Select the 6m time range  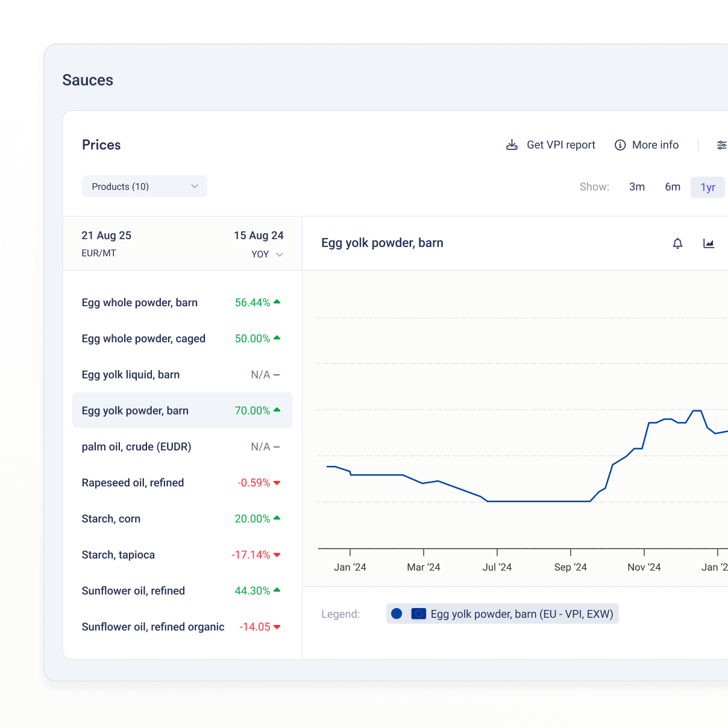coord(673,187)
